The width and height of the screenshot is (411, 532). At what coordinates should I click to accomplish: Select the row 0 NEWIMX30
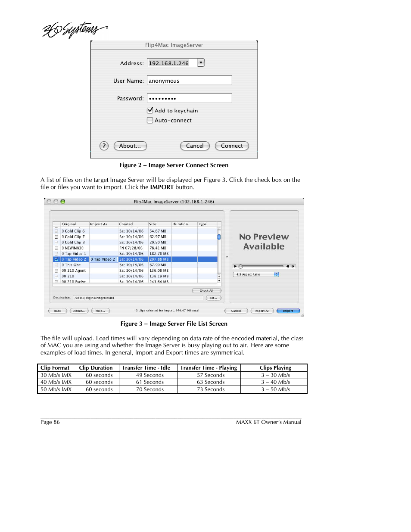135,248
